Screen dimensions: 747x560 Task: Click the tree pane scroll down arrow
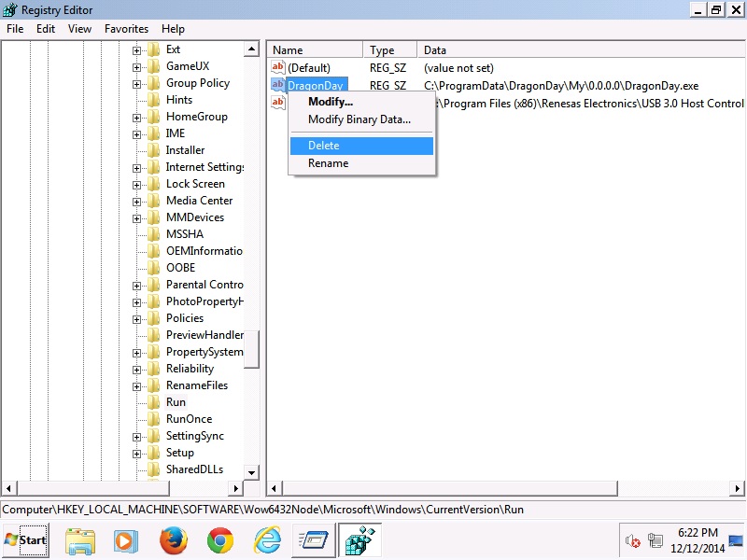pyautogui.click(x=251, y=472)
